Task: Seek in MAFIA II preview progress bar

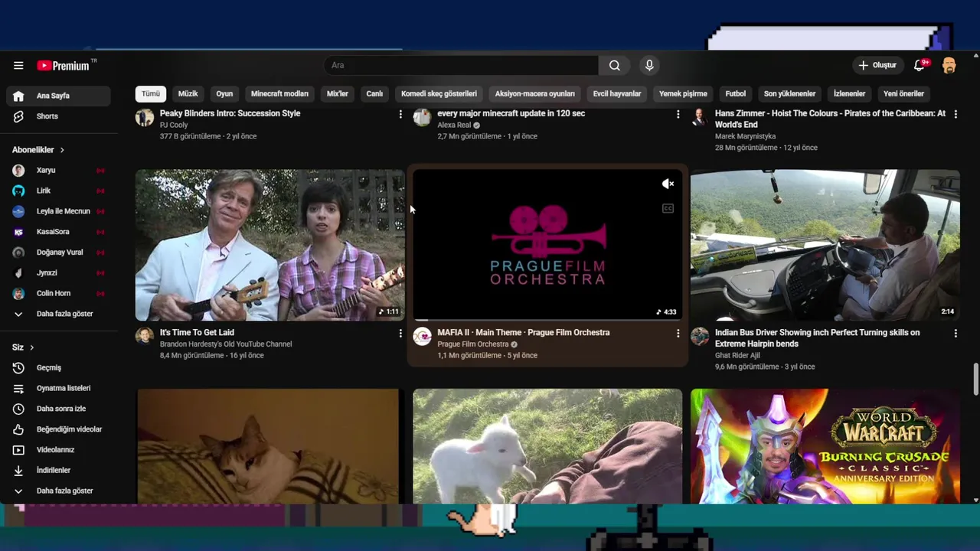Action: click(547, 320)
